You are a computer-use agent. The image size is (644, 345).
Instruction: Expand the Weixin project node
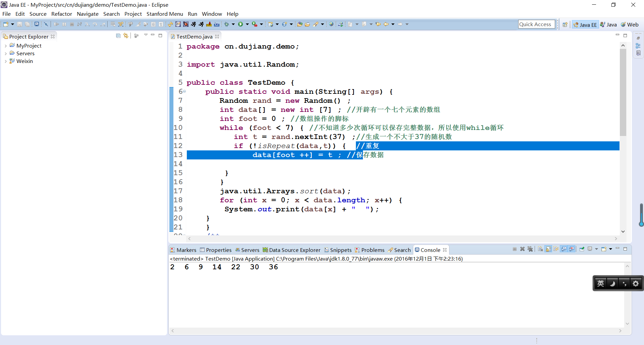(6, 61)
